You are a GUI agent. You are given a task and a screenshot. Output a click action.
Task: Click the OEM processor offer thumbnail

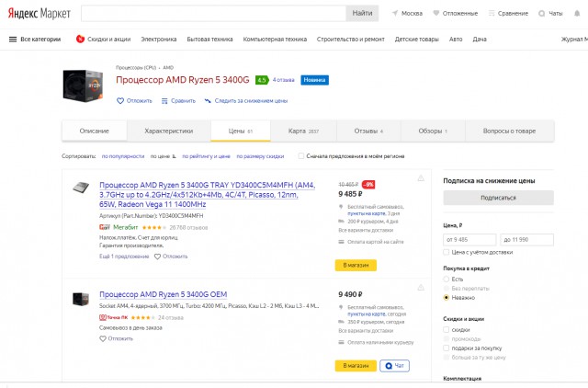tap(81, 299)
